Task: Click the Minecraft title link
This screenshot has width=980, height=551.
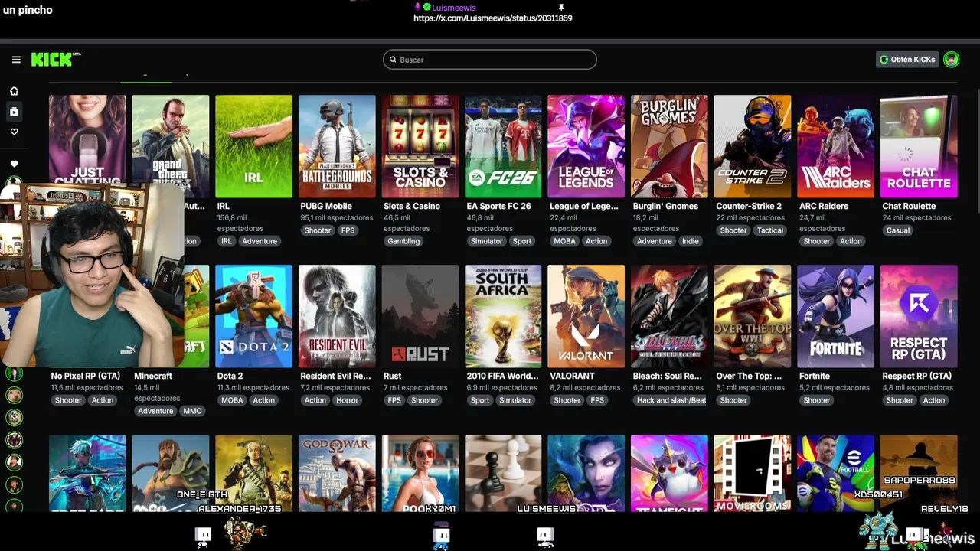Action: pyautogui.click(x=153, y=376)
